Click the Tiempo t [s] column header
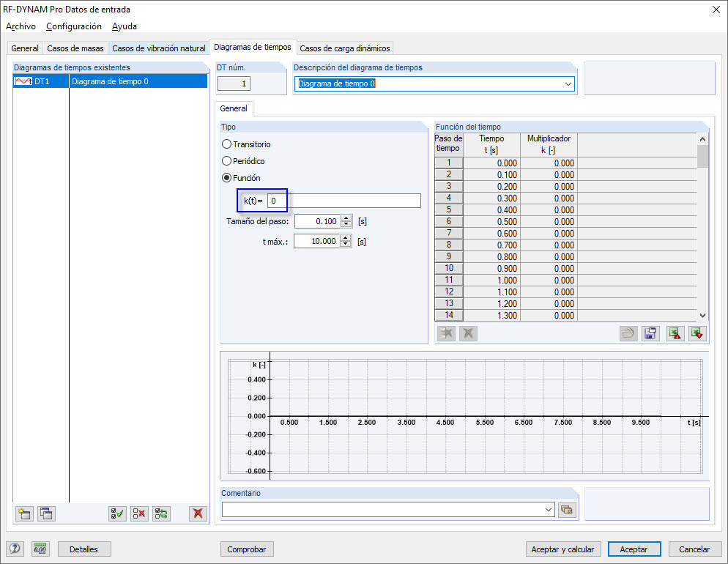Image resolution: width=728 pixels, height=564 pixels. point(491,144)
